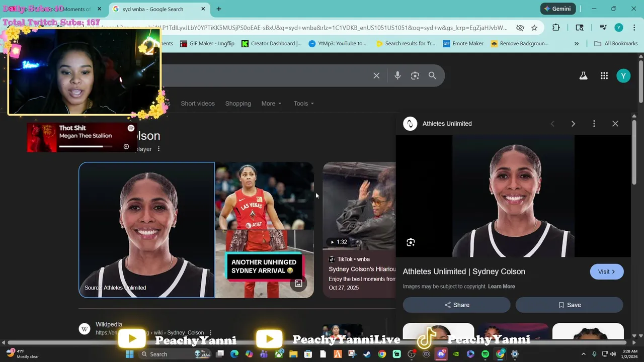Search inside image with Lens icon
This screenshot has width=644, height=362.
point(411,242)
